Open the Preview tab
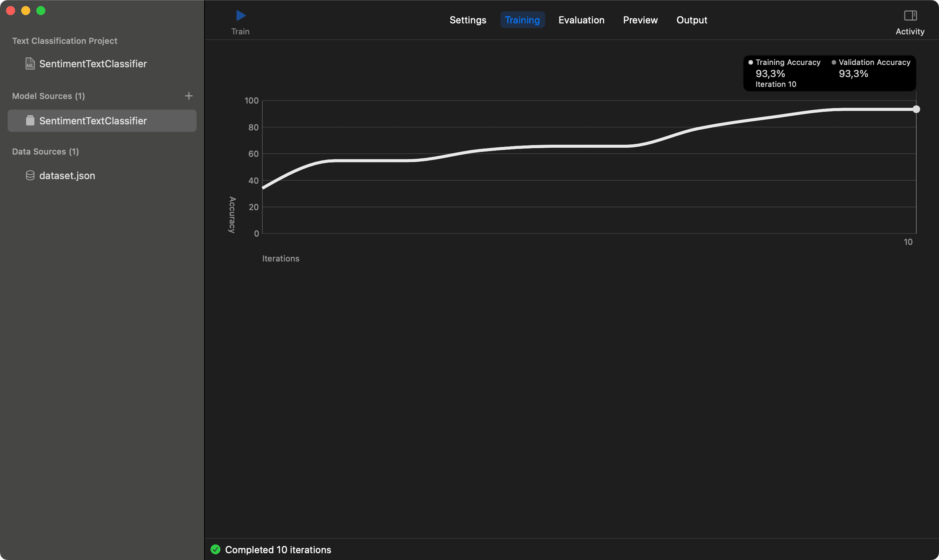Screen dimensions: 939x560 [640, 20]
